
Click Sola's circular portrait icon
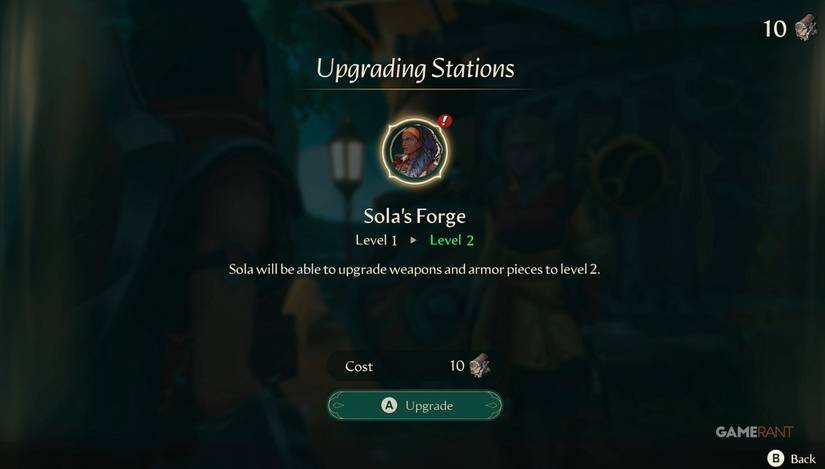[415, 151]
